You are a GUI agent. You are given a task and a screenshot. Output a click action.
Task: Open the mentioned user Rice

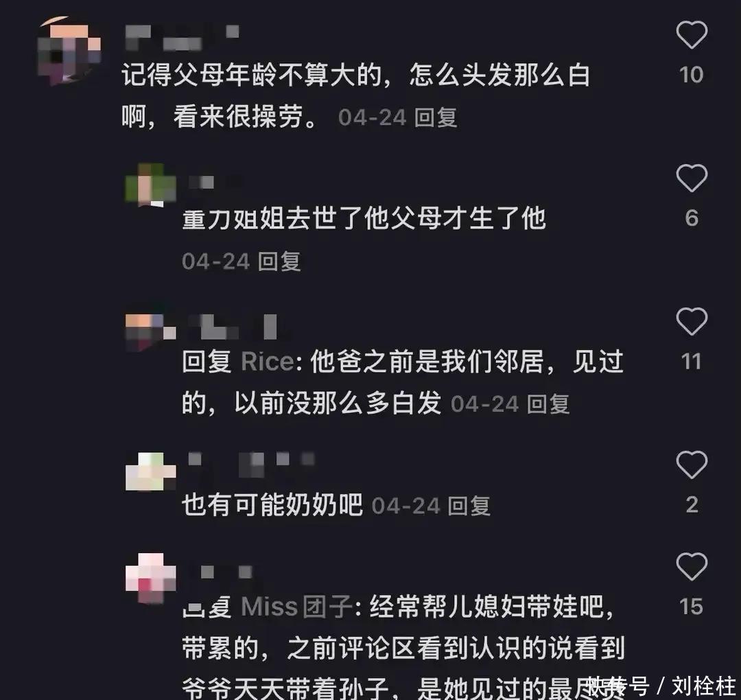click(268, 362)
